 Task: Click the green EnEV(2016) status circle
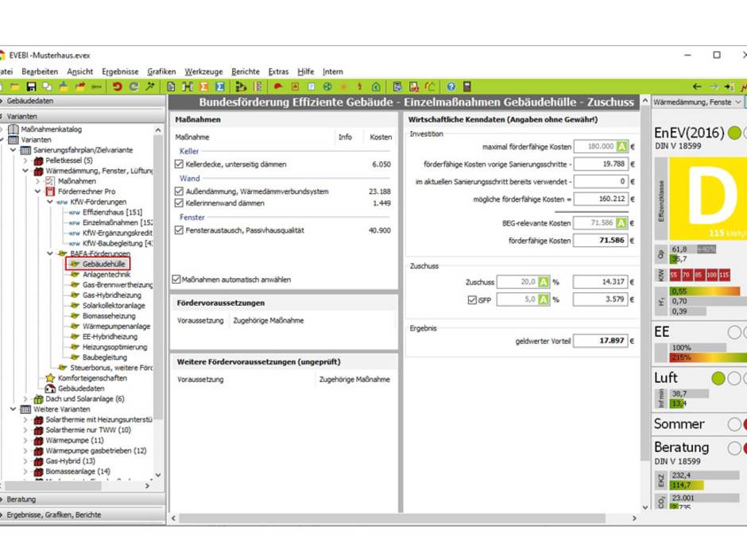[x=733, y=133]
